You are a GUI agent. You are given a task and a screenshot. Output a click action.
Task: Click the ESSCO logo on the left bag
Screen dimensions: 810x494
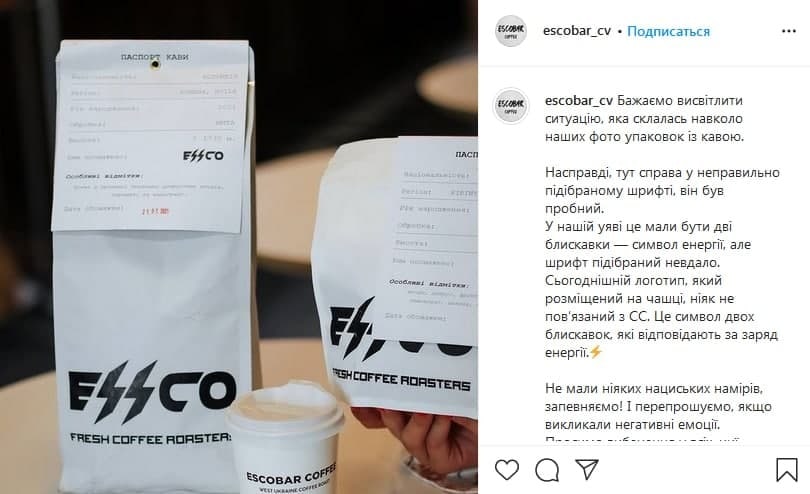152,391
